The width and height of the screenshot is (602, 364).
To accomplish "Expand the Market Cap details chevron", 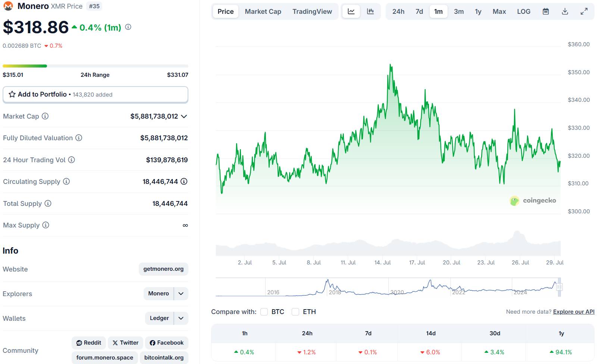I will (x=184, y=116).
